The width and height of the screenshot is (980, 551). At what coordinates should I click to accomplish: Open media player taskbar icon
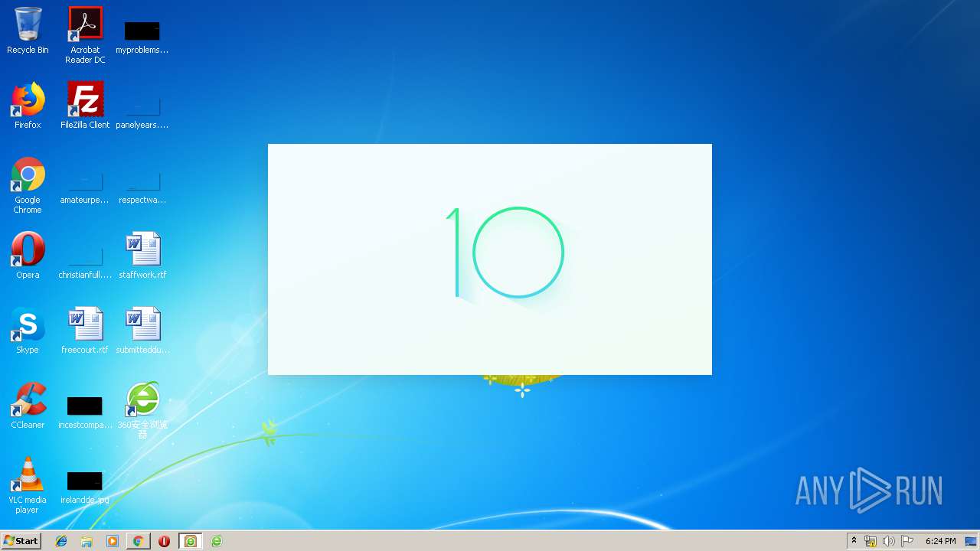tap(113, 541)
